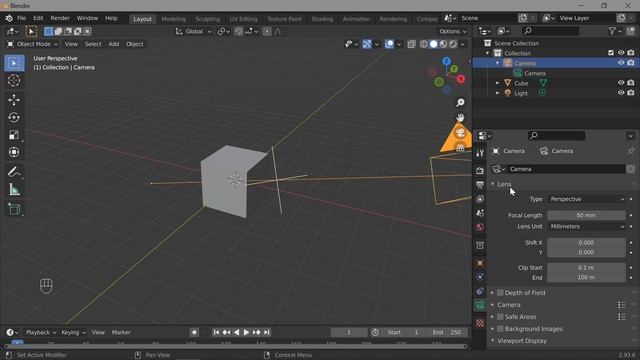
Task: Open the lens Type Perspective dropdown
Action: tap(586, 199)
